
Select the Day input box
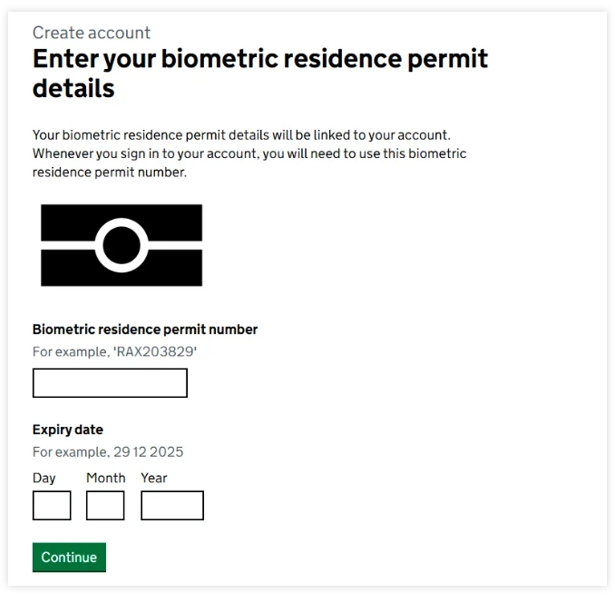tap(52, 505)
